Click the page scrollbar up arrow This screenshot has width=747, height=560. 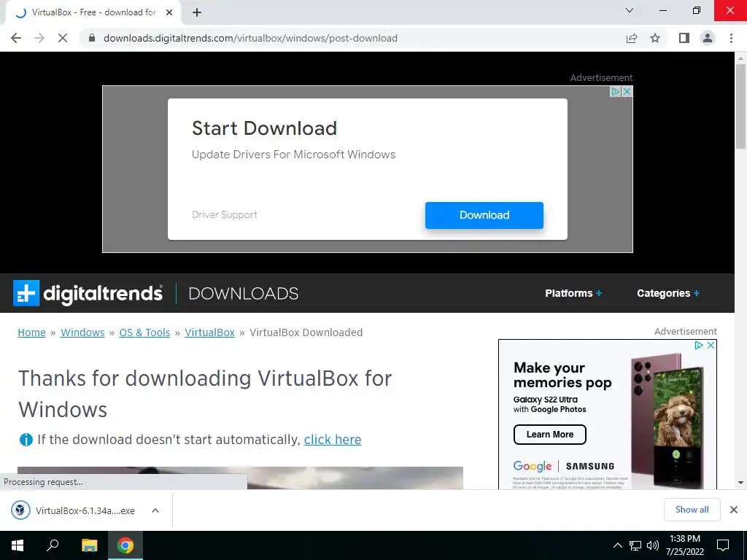pyautogui.click(x=740, y=58)
